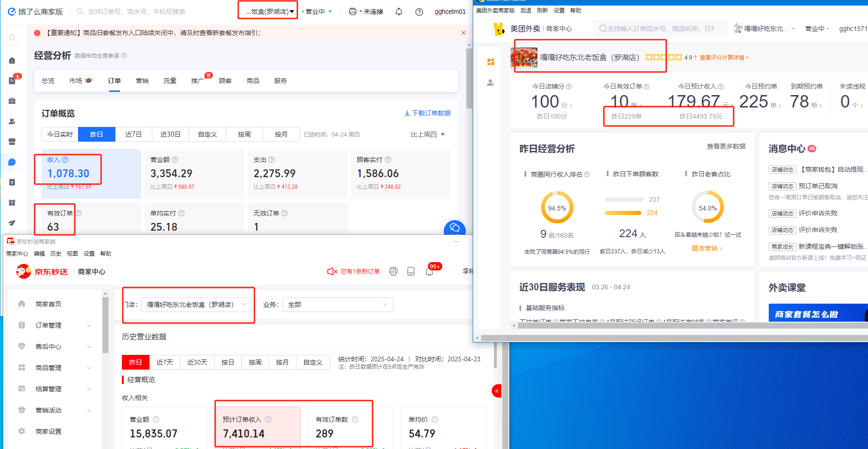The width and height of the screenshot is (868, 449).
Task: Click the Meituan kangaroo logo
Action: (499, 29)
